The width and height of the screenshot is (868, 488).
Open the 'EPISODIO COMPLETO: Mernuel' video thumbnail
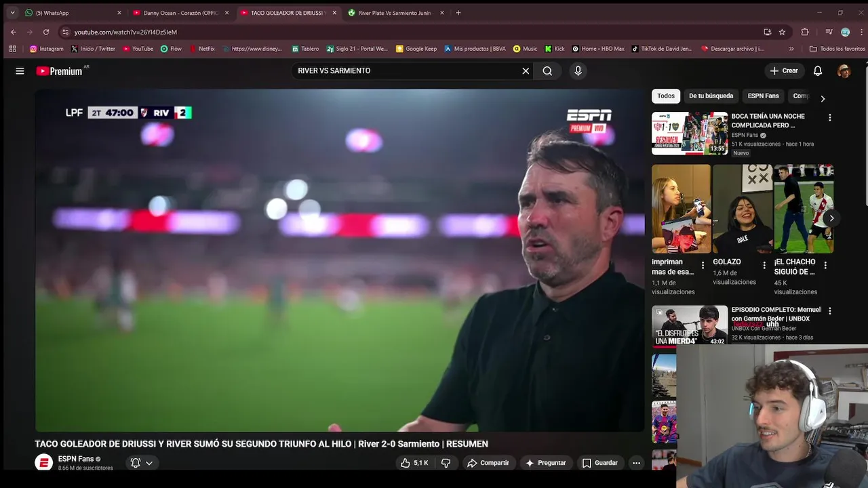pos(690,325)
